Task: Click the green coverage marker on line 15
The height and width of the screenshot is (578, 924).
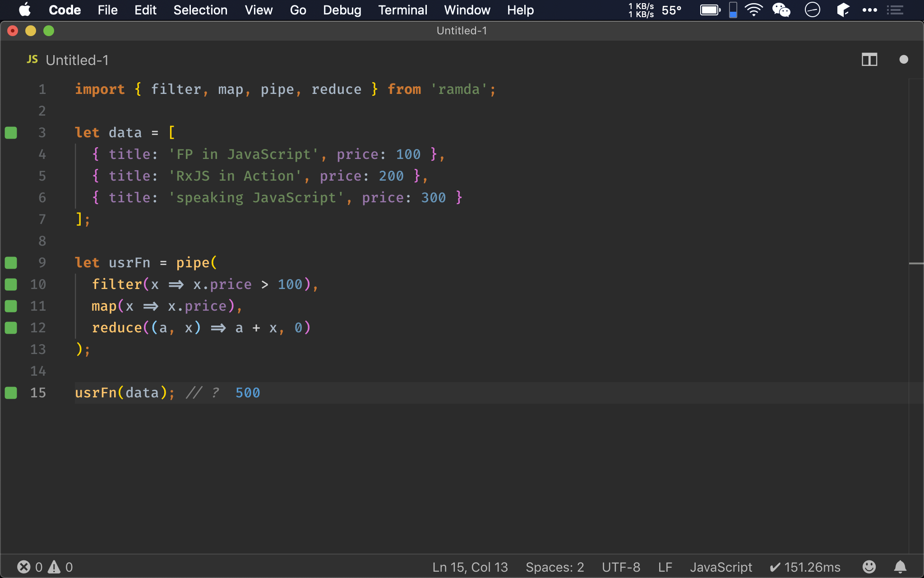Action: (x=11, y=393)
